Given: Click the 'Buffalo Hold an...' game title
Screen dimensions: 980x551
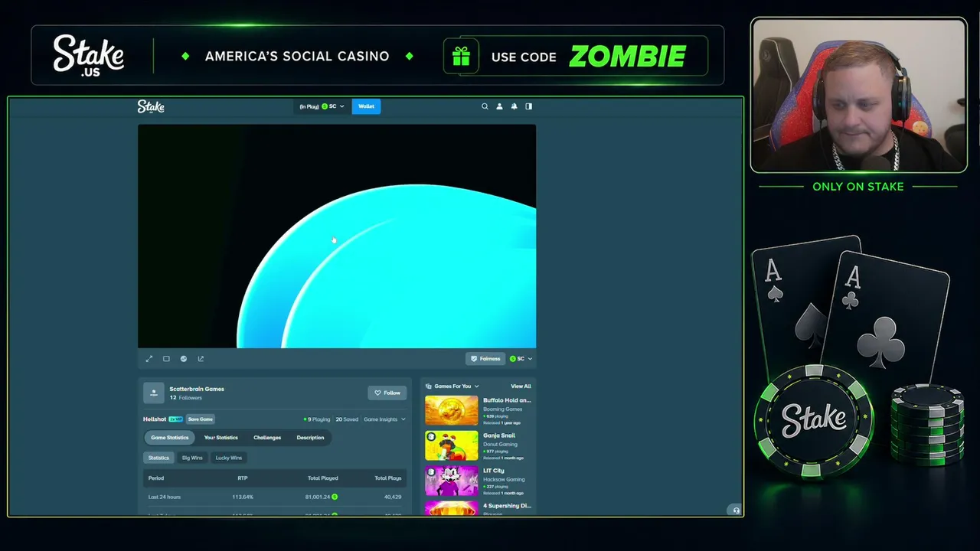Looking at the screenshot, I should (507, 400).
